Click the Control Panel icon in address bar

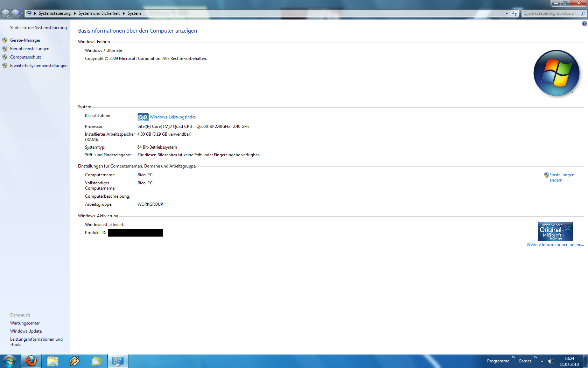[29, 13]
